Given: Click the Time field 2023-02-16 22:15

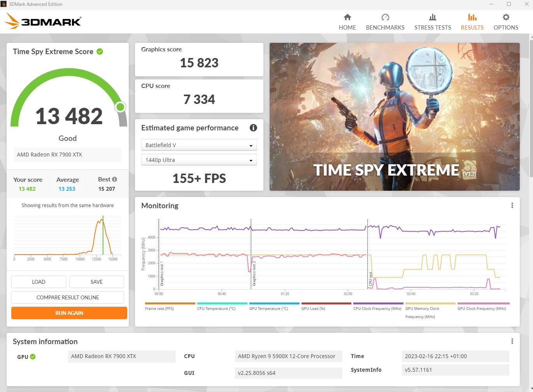Looking at the screenshot, I should click(x=455, y=356).
